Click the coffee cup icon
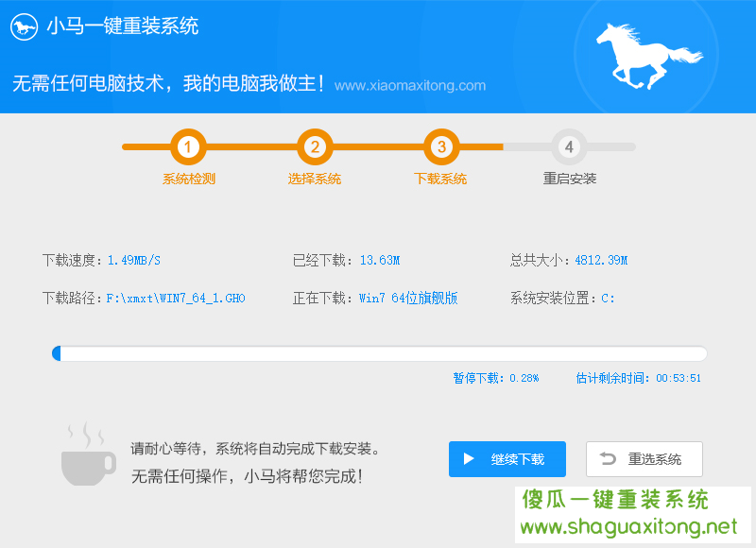This screenshot has width=756, height=548. [88, 454]
